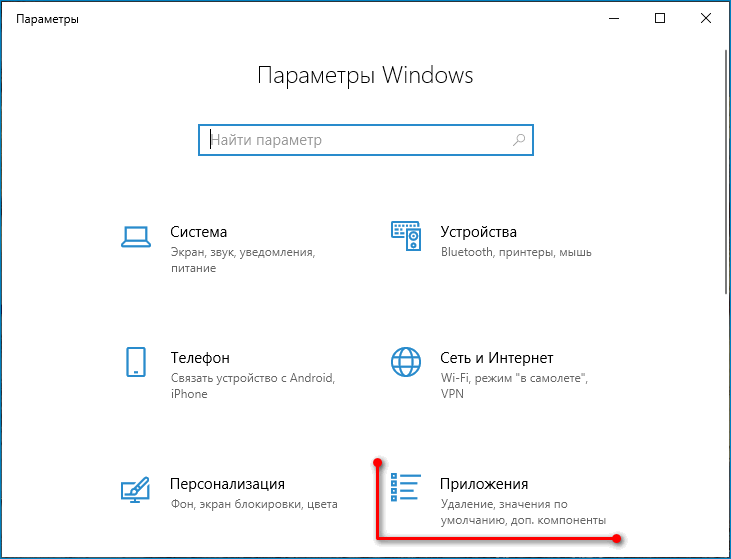The image size is (731, 559).
Task: Click the vertical scrollbar thumb
Action: (727, 172)
